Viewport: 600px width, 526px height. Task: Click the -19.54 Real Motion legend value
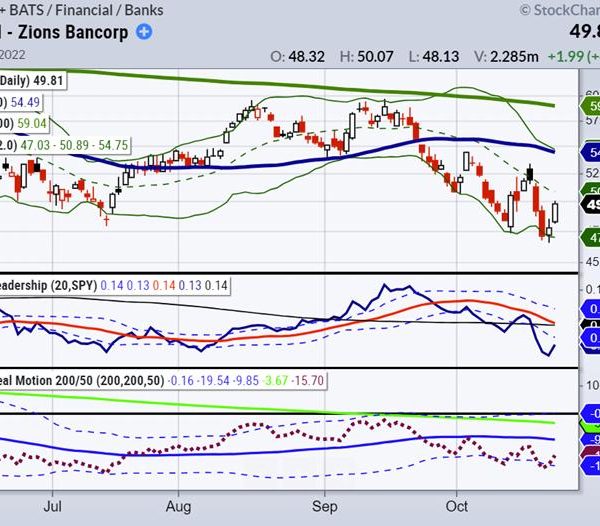pyautogui.click(x=213, y=381)
